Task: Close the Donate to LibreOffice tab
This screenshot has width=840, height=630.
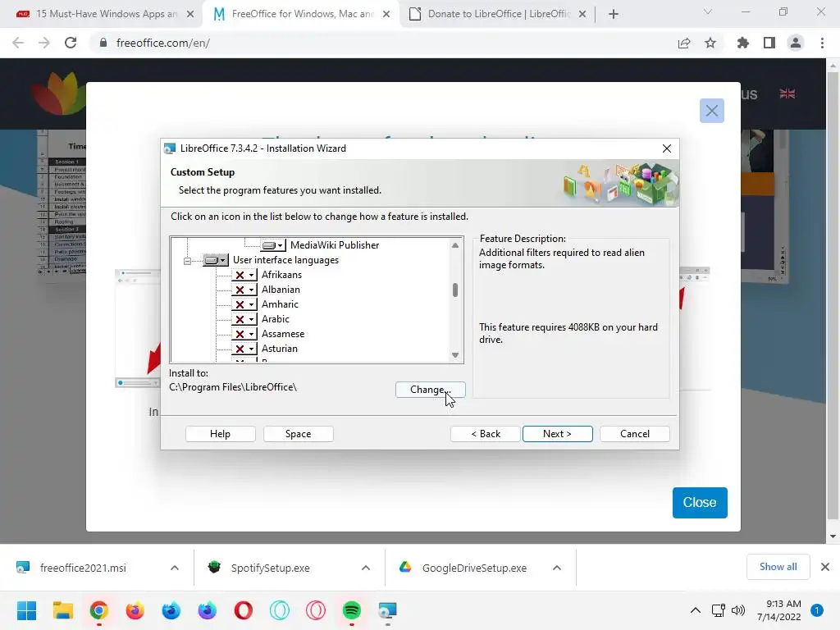Action: (x=582, y=14)
